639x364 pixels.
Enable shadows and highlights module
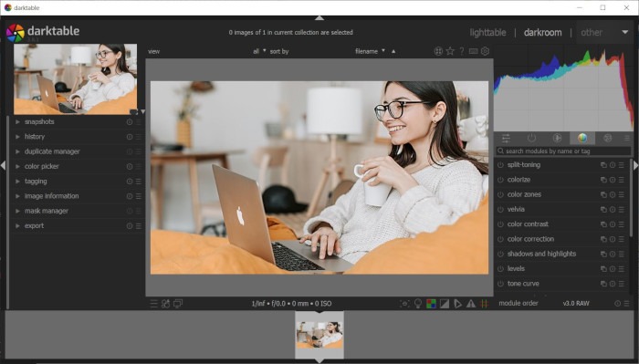tap(500, 254)
